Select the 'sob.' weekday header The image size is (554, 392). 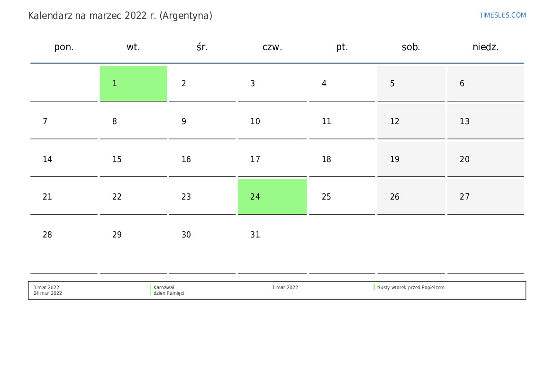(x=411, y=47)
